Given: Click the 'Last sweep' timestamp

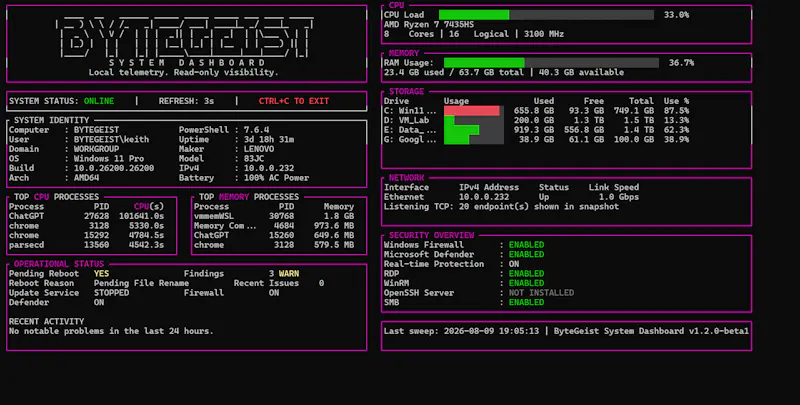Looking at the screenshot, I should click(x=491, y=331).
